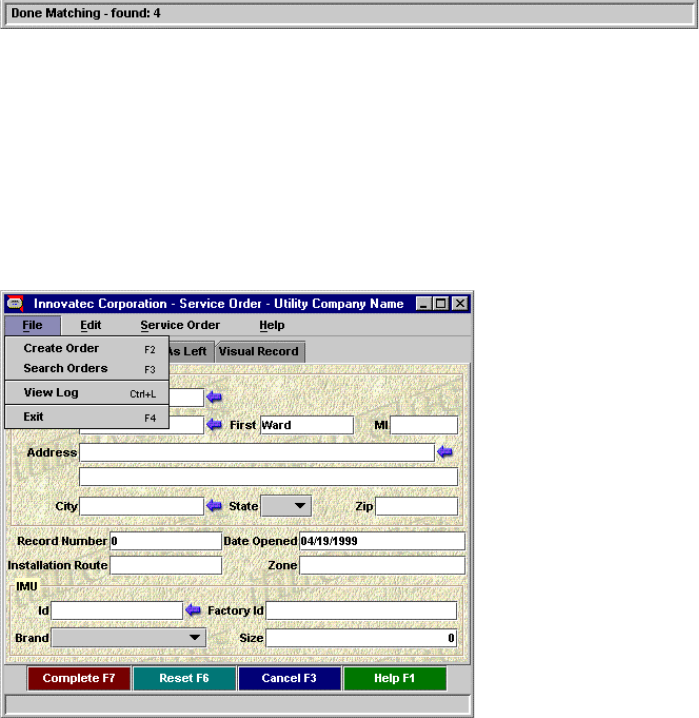Click the blue arrow left of First label
Screen dimensions: 699x718
pyautogui.click(x=214, y=425)
